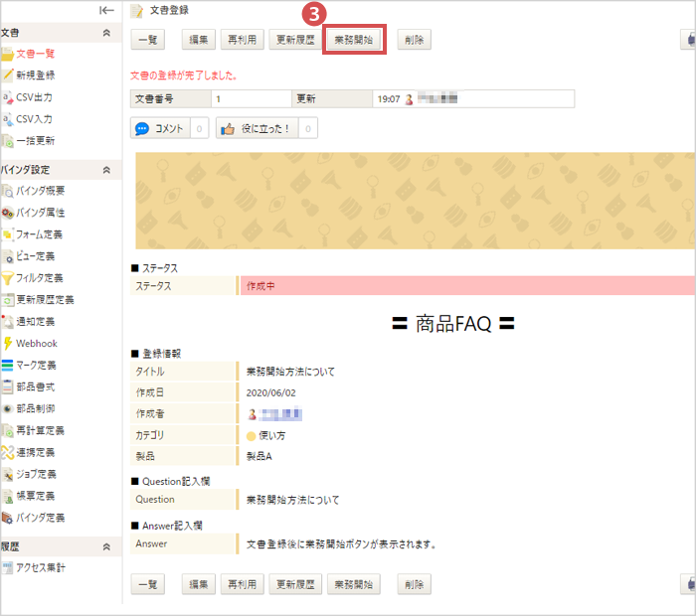This screenshot has height=616, width=696.
Task: Click the 文書番号 value 1
Action: pyautogui.click(x=218, y=99)
